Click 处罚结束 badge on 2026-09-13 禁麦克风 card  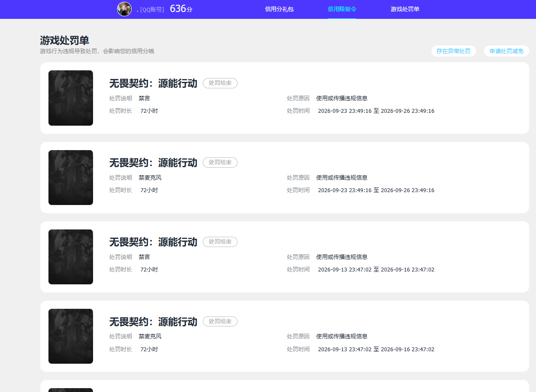[220, 321]
